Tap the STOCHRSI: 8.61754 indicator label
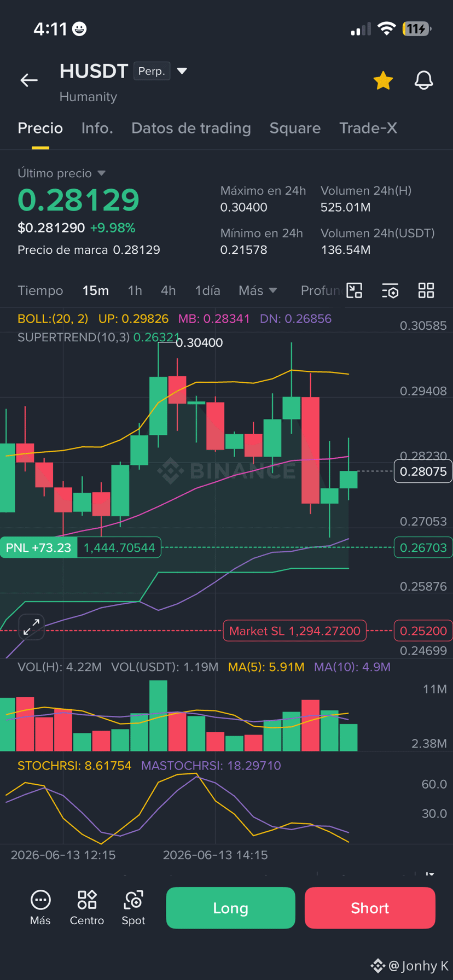453x980 pixels. [74, 766]
